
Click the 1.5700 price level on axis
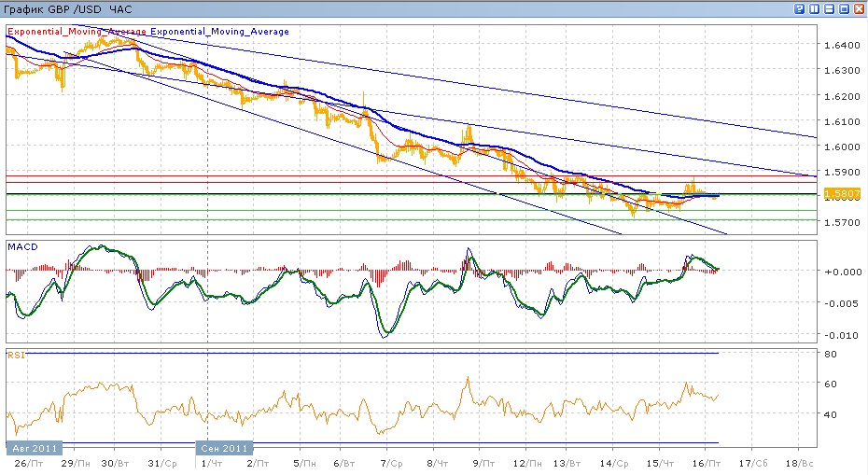click(x=840, y=223)
